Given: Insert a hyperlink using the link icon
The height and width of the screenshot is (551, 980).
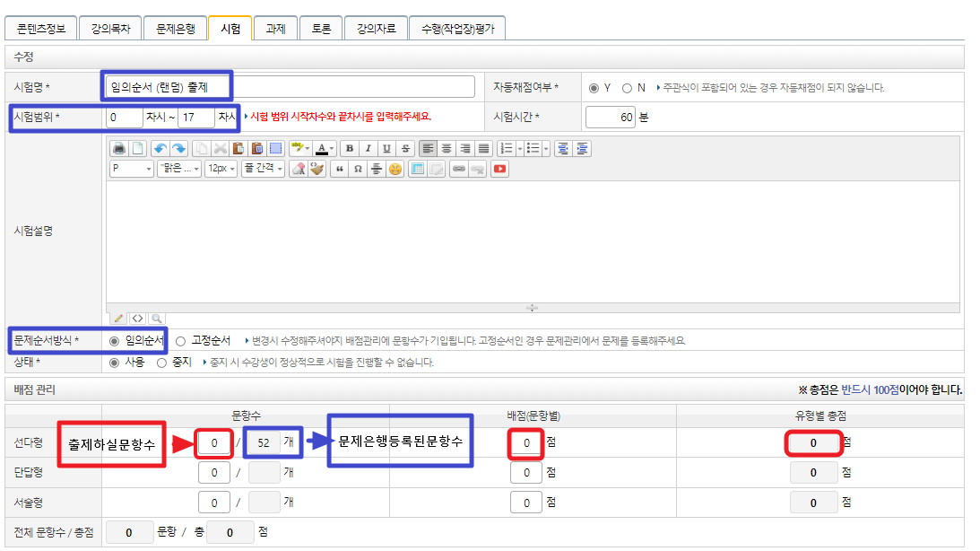Looking at the screenshot, I should [x=458, y=169].
